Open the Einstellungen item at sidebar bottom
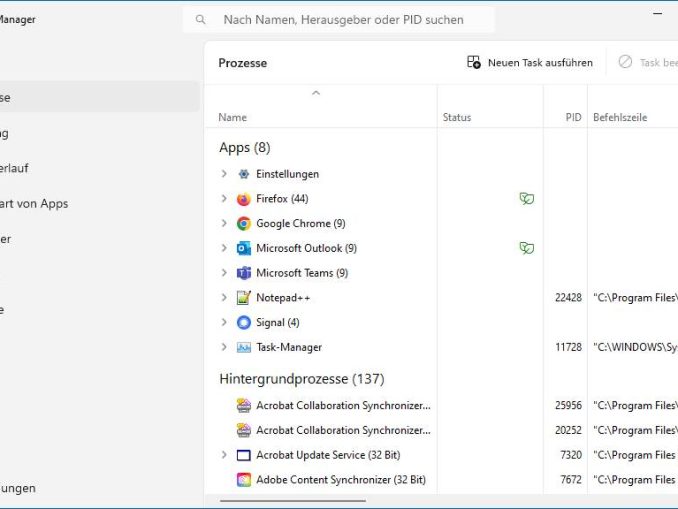 pyautogui.click(x=18, y=488)
